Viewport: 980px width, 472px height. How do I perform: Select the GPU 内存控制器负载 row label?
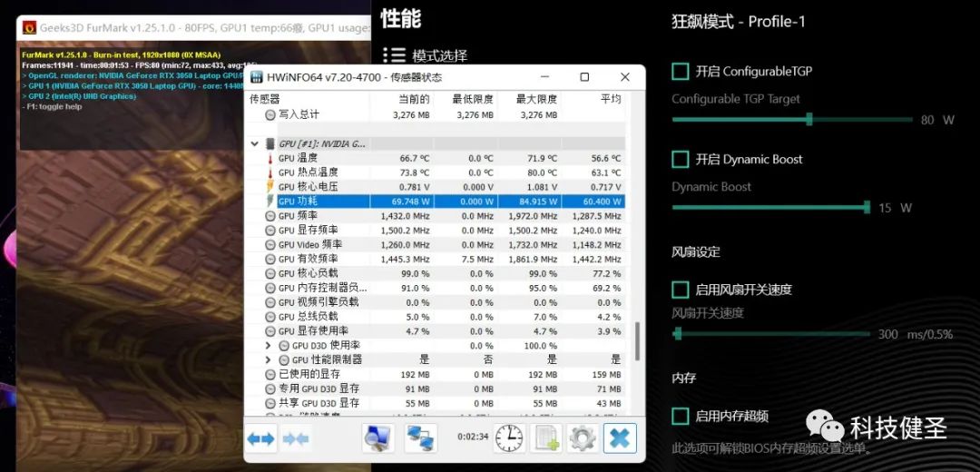pos(323,288)
